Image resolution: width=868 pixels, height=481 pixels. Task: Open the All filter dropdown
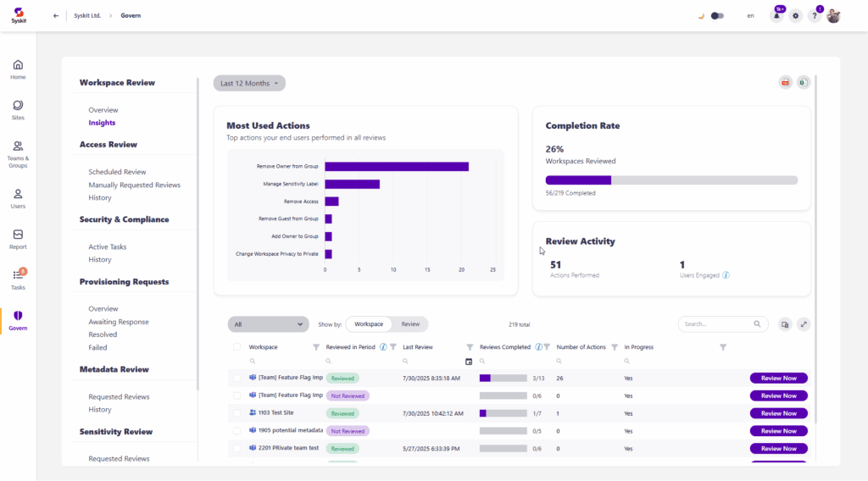click(268, 324)
